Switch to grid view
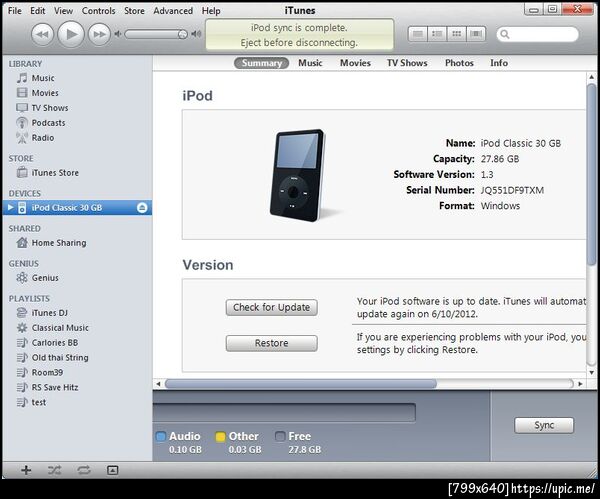This screenshot has height=499, width=600. point(457,34)
